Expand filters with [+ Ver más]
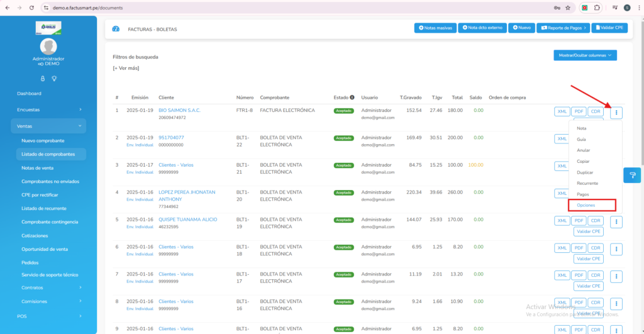This screenshot has width=644, height=334. (126, 68)
